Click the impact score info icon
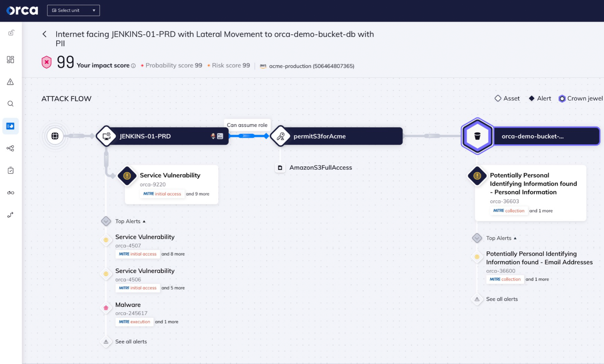The image size is (604, 364). pyautogui.click(x=133, y=66)
